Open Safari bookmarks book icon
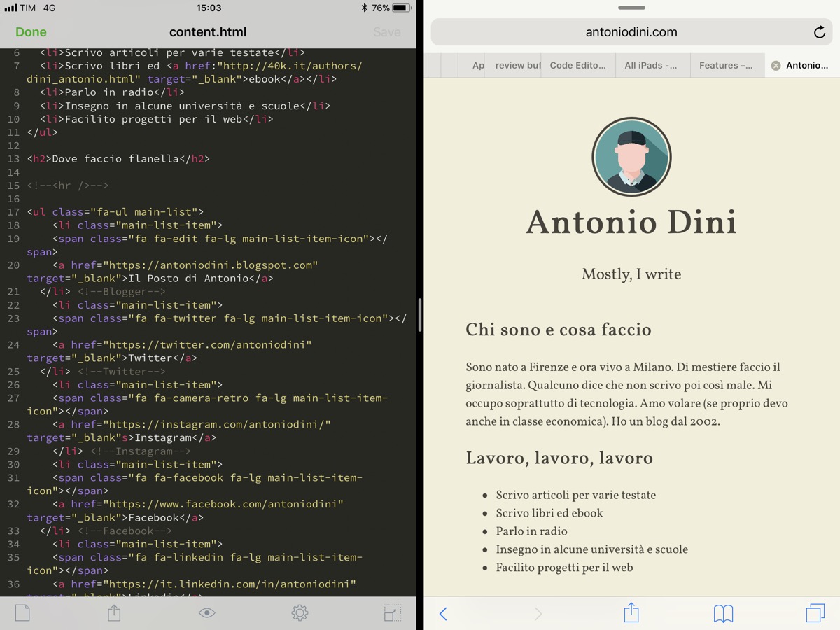 click(723, 614)
